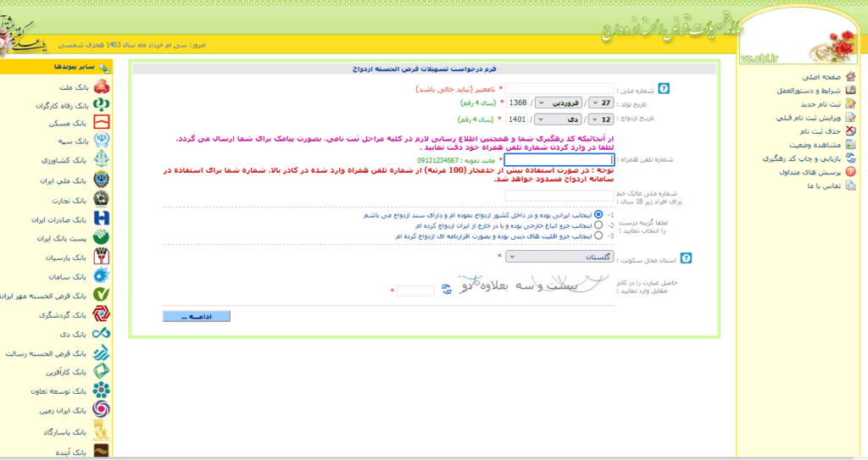Open the بانک مسکن link
This screenshot has width=868, height=460.
pyautogui.click(x=68, y=123)
